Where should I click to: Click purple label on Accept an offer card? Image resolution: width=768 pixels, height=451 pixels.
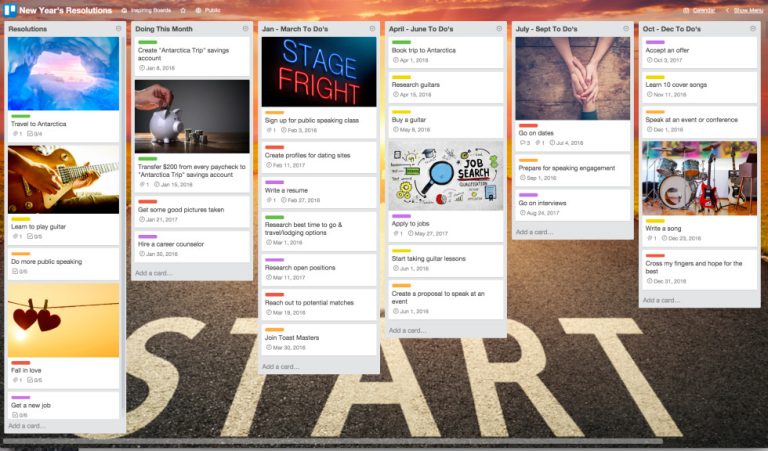[x=655, y=43]
